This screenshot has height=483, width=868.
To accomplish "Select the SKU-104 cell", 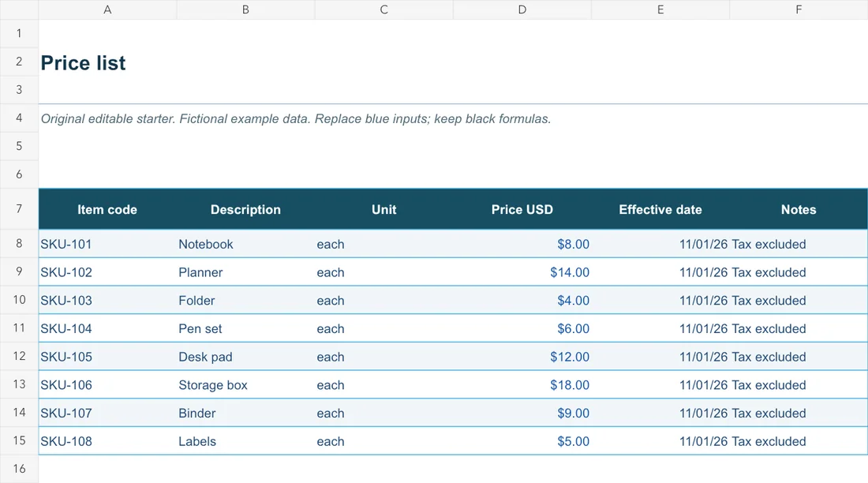I will [x=107, y=328].
